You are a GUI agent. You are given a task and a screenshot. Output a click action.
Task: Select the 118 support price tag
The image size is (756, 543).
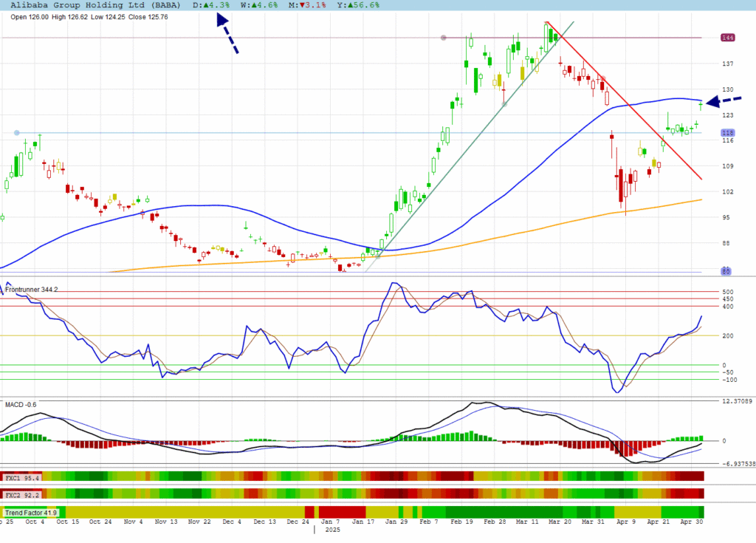point(727,133)
